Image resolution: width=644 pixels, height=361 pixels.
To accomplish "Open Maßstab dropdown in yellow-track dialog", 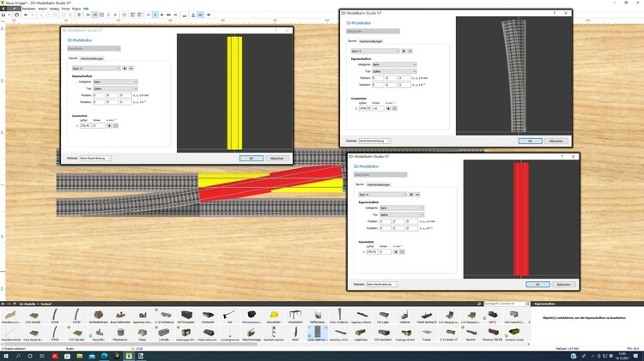I will point(95,159).
